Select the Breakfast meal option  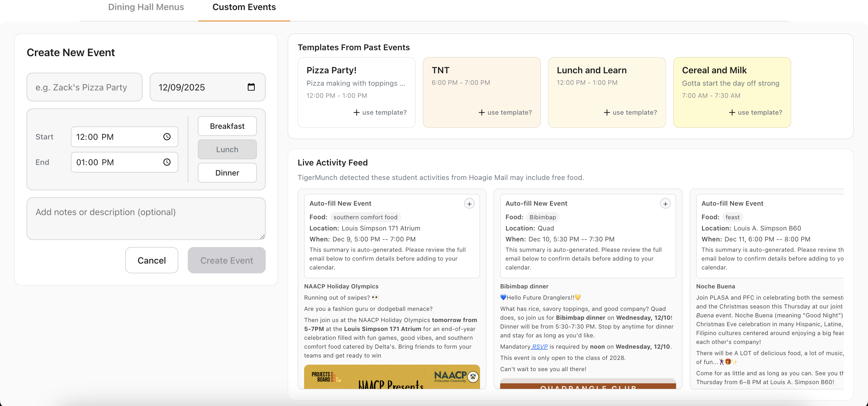pyautogui.click(x=227, y=126)
